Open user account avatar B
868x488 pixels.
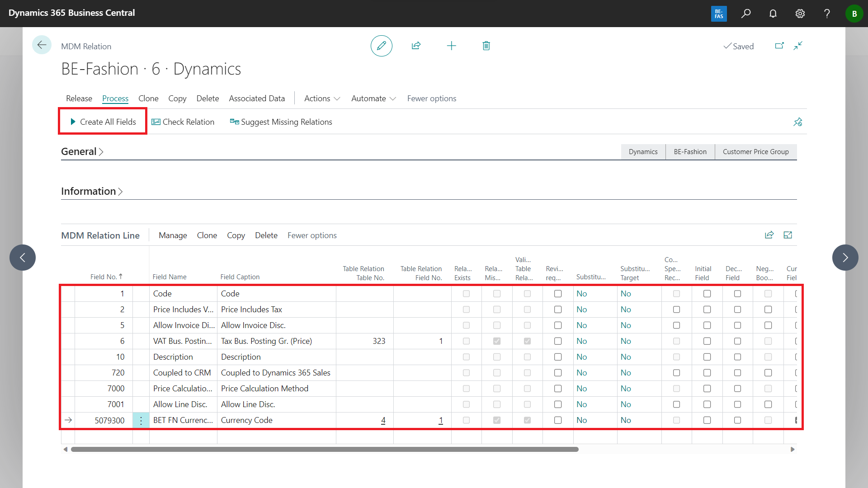click(854, 14)
